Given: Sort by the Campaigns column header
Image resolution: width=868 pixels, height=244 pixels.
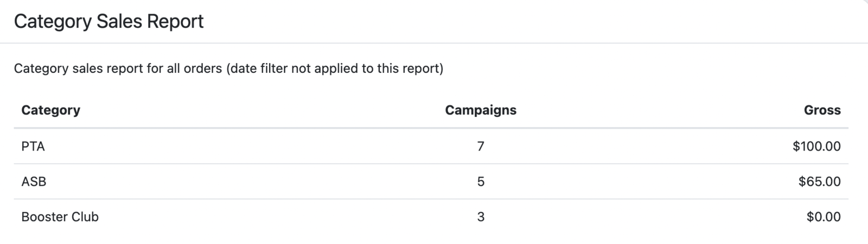Looking at the screenshot, I should [x=481, y=110].
